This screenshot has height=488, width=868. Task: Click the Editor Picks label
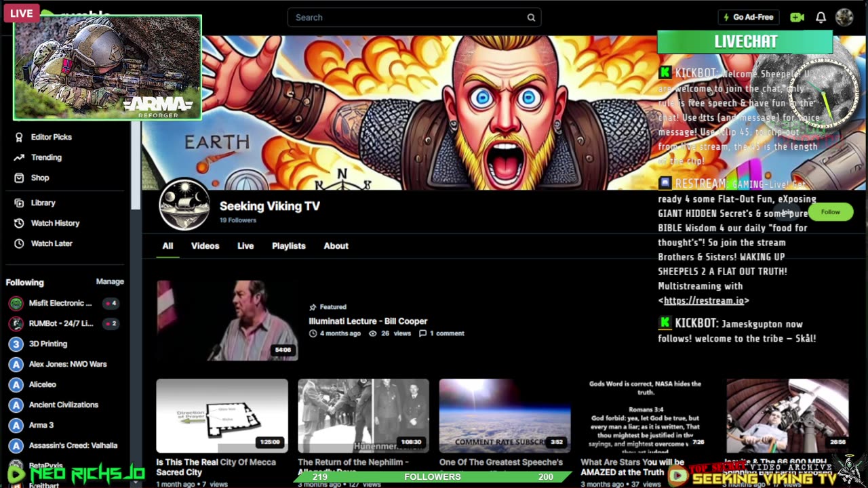[52, 137]
